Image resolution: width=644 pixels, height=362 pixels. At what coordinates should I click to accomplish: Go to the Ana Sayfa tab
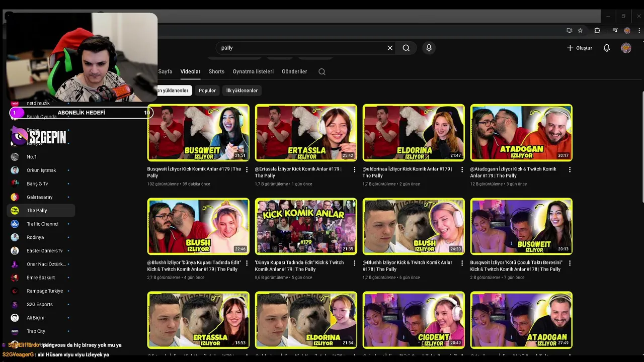tap(165, 71)
